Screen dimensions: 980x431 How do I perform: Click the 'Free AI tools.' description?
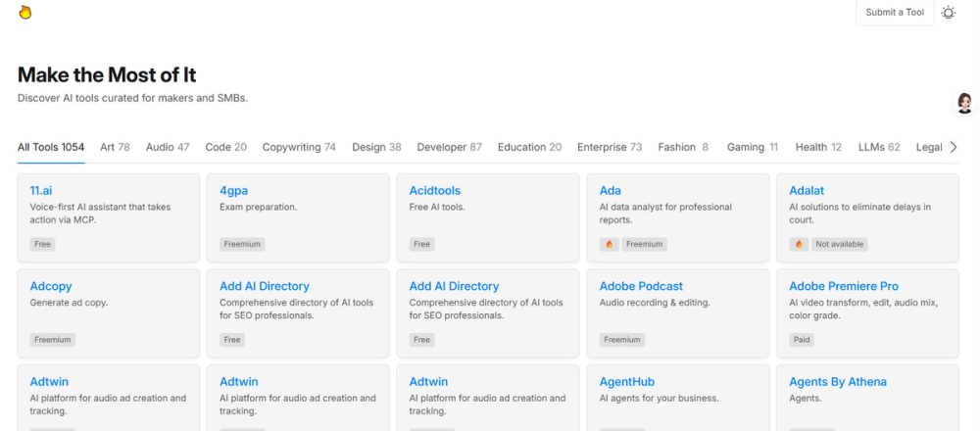[x=437, y=207]
